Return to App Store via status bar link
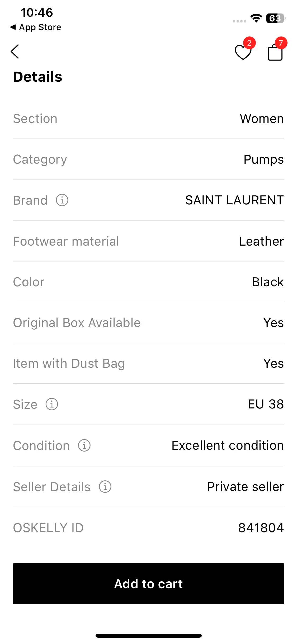The width and height of the screenshot is (297, 644). click(36, 27)
